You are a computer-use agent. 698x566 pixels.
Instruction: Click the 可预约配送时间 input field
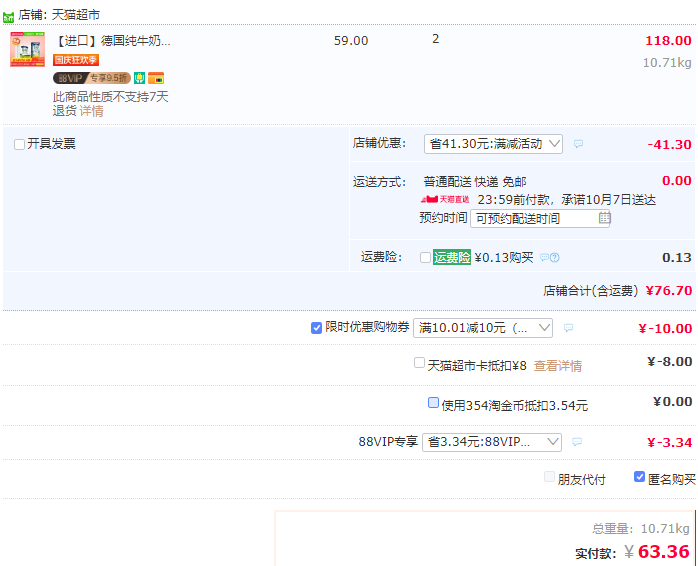click(x=540, y=219)
